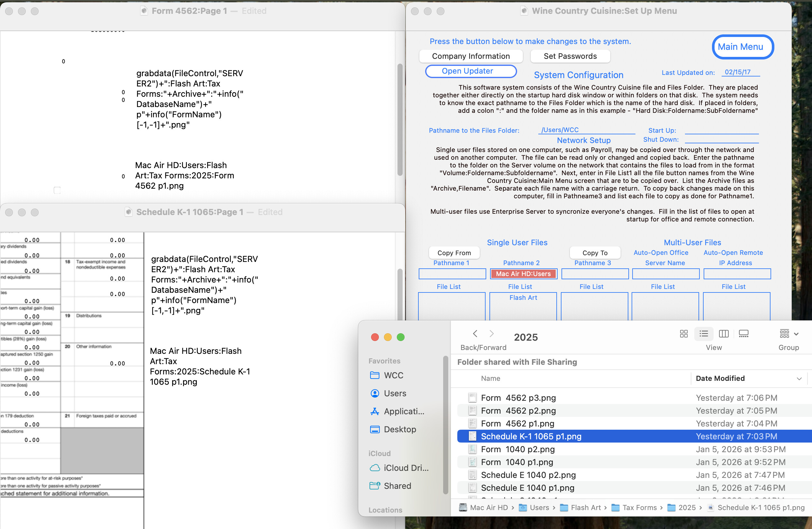812x529 pixels.
Task: Switch Finder to icon view
Action: point(683,334)
